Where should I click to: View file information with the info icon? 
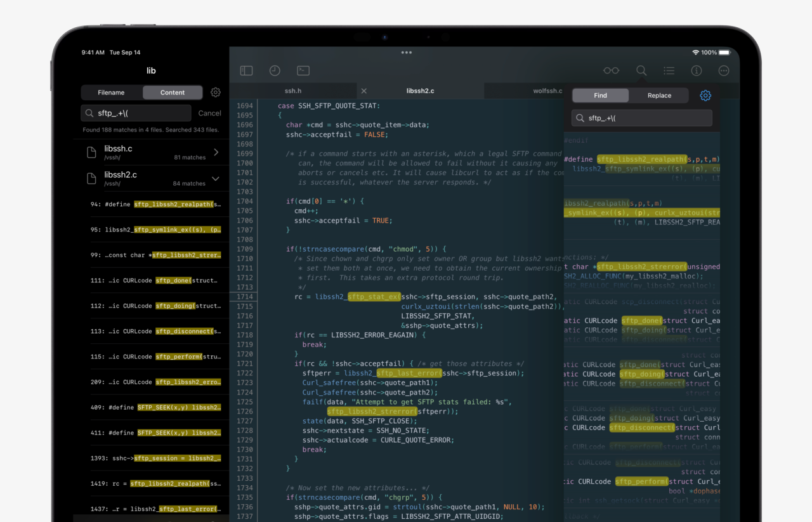pyautogui.click(x=696, y=70)
